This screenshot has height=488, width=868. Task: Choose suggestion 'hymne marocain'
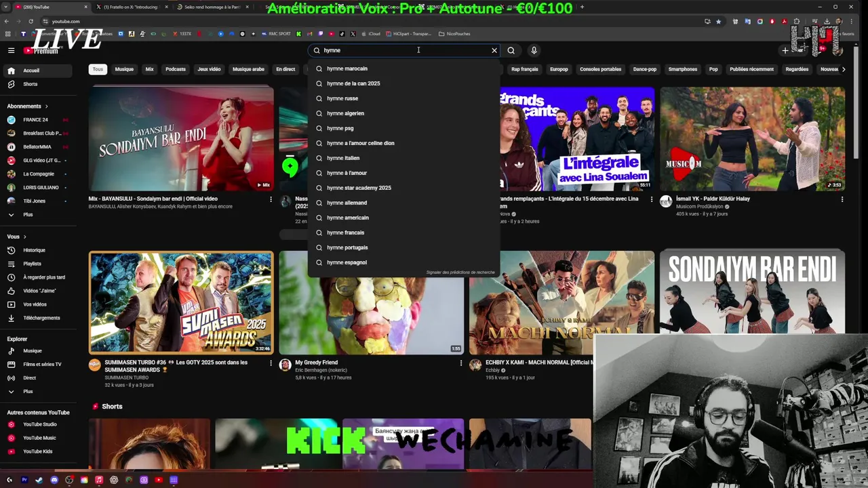pos(403,68)
